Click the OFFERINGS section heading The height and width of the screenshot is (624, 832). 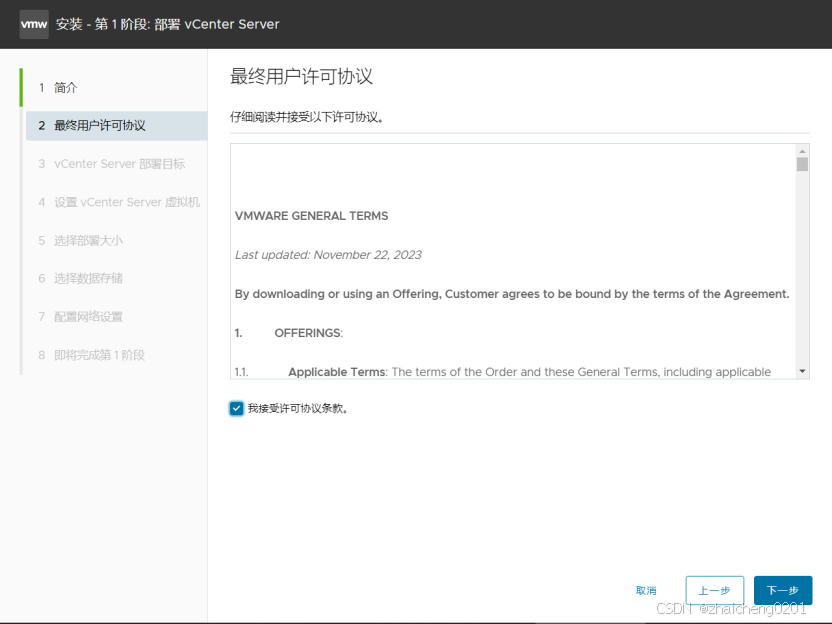click(x=308, y=333)
